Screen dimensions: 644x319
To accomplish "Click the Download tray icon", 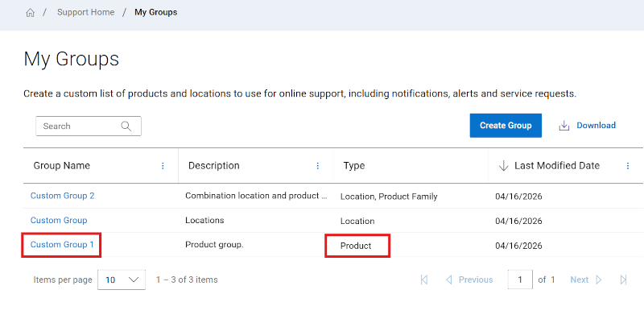I will 564,126.
